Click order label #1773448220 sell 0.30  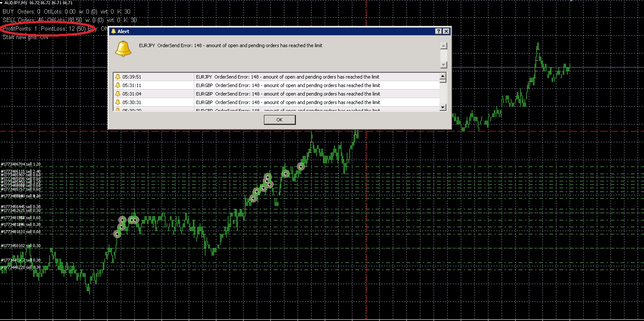pyautogui.click(x=21, y=267)
